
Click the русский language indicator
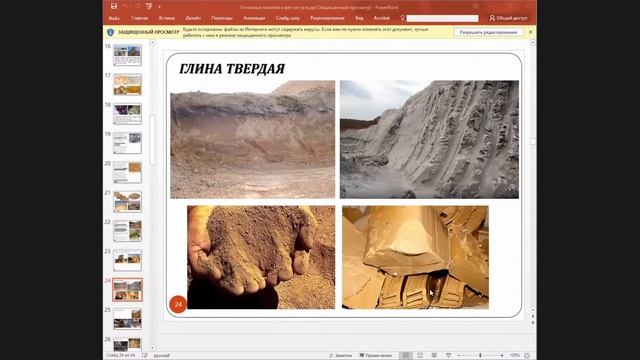[x=162, y=356]
